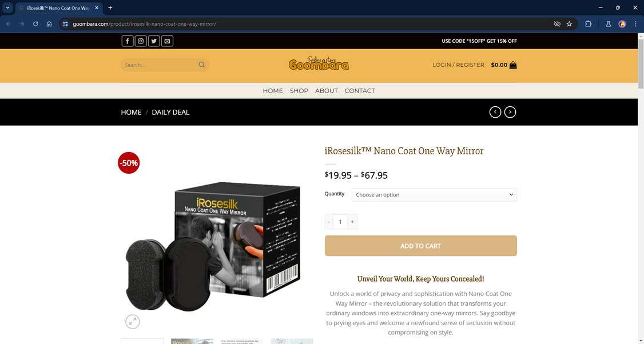
Task: Open the Instagram social icon
Action: click(141, 41)
